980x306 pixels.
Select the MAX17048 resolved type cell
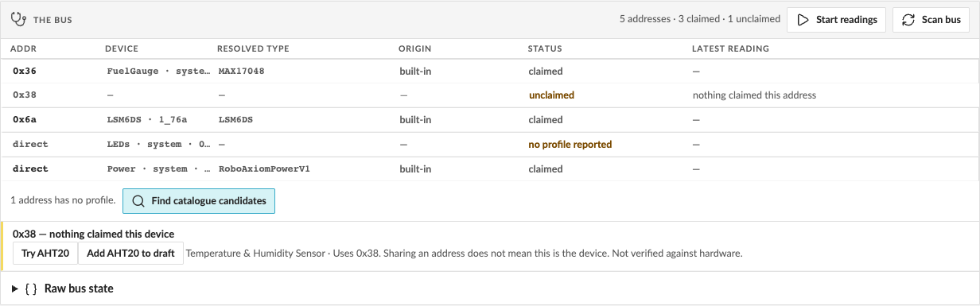[x=241, y=71]
